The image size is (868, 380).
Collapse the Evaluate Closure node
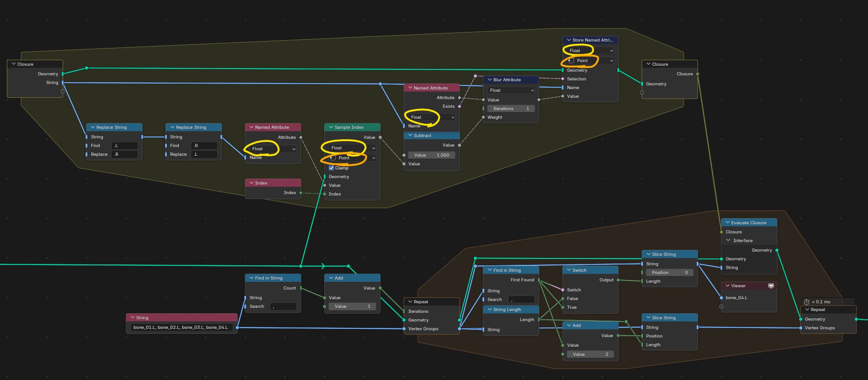pyautogui.click(x=728, y=223)
